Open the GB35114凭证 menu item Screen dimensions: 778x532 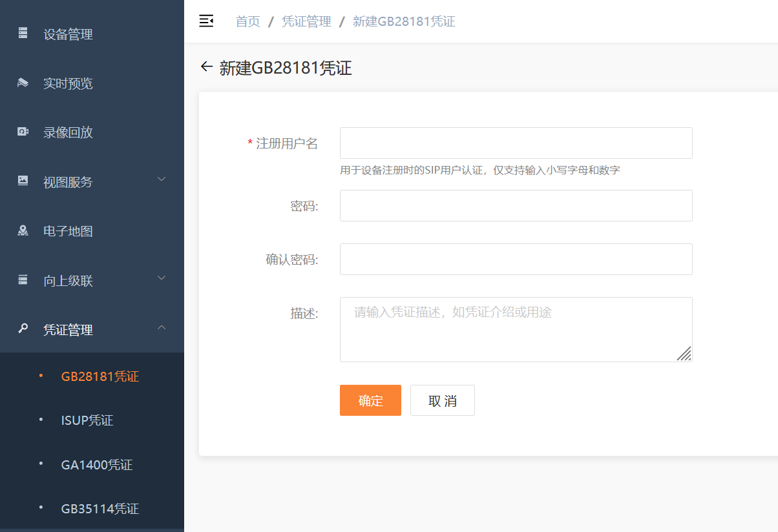(100, 509)
